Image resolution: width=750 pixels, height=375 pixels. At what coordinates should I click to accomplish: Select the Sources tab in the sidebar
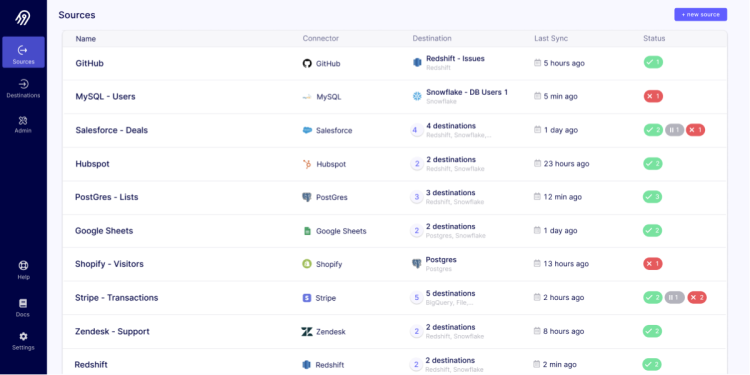pos(23,52)
